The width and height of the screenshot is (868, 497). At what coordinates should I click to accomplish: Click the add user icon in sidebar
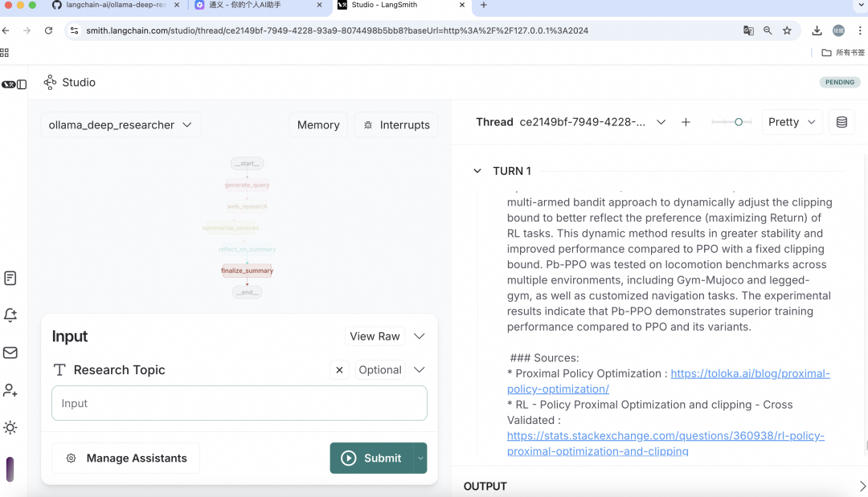(x=10, y=390)
